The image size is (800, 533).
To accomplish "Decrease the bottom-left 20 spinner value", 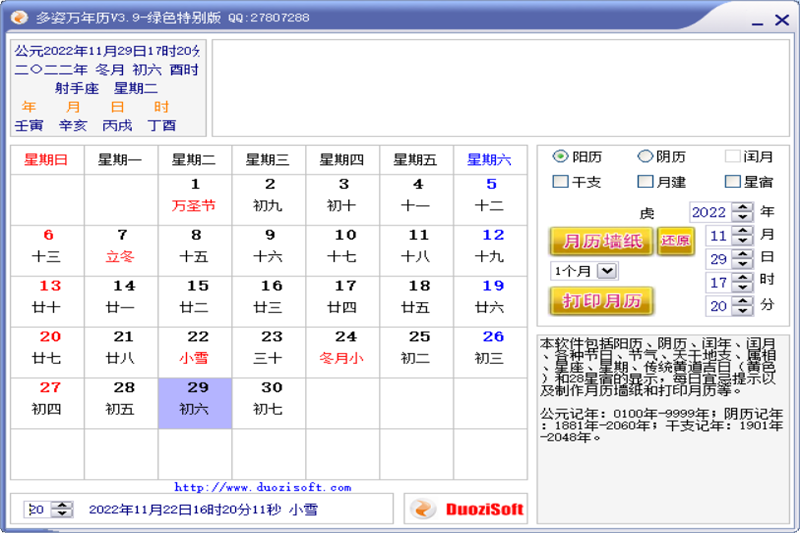I will point(62,513).
